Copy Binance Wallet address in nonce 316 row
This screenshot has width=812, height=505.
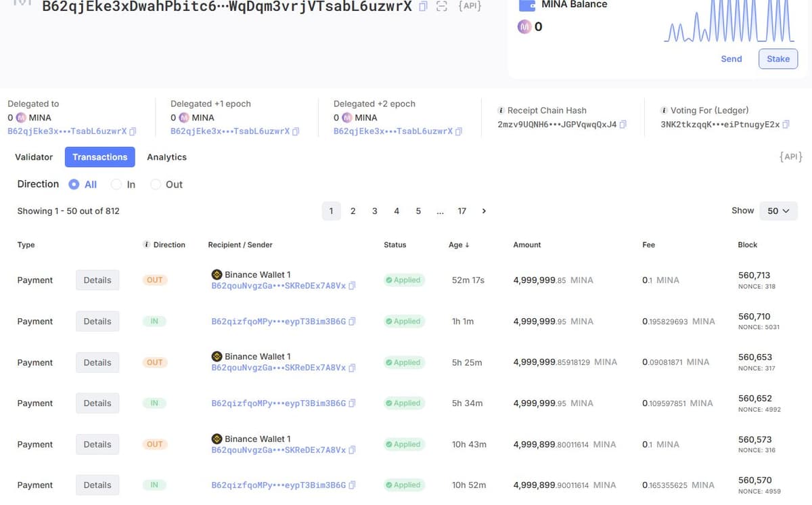352,450
